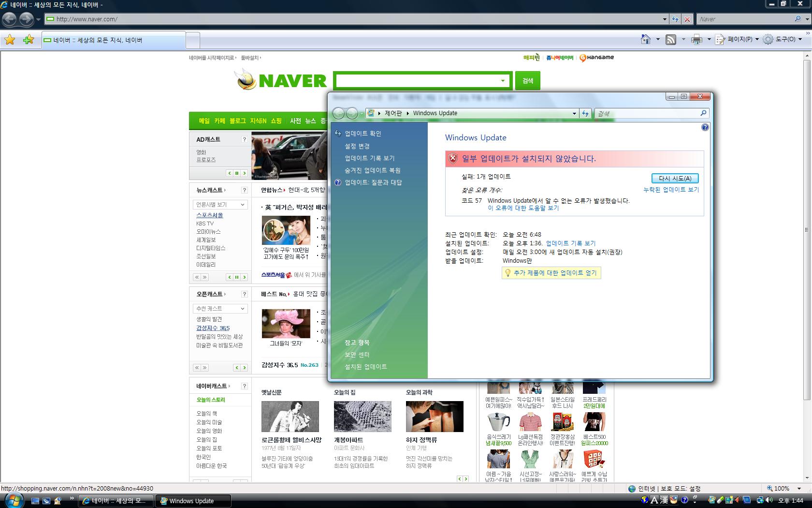Click the IE address bar Refresh icon
This screenshot has height=508, width=812.
tap(675, 19)
